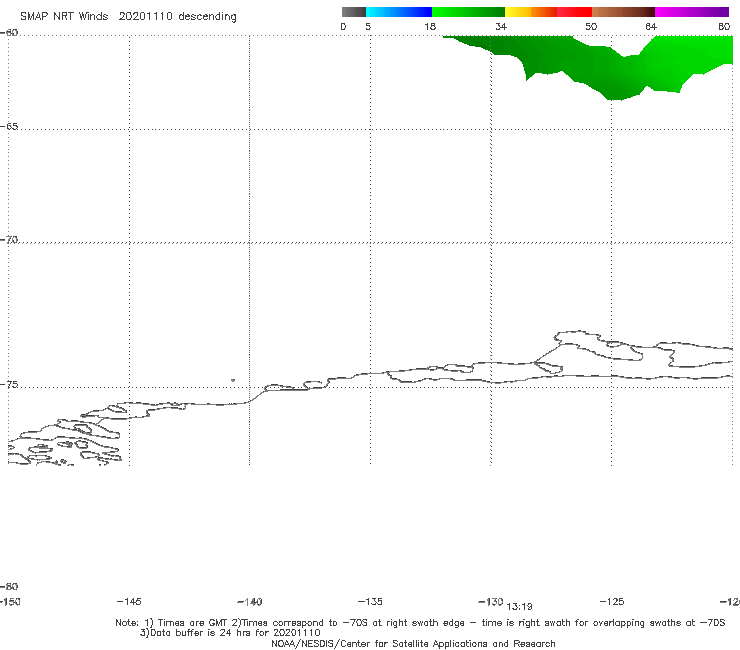
Task: Click the magenta-purple segment of the color bar
Action: coord(692,12)
